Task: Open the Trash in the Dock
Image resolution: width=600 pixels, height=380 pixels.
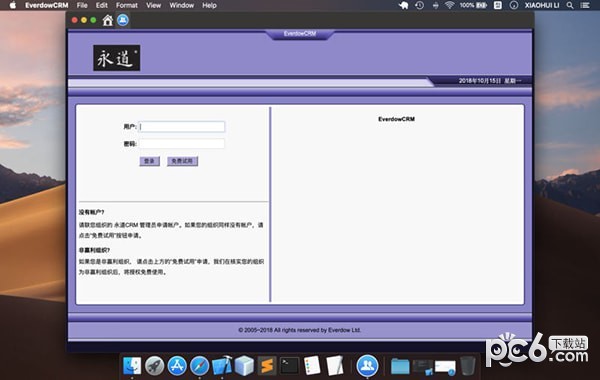Action: click(x=468, y=366)
